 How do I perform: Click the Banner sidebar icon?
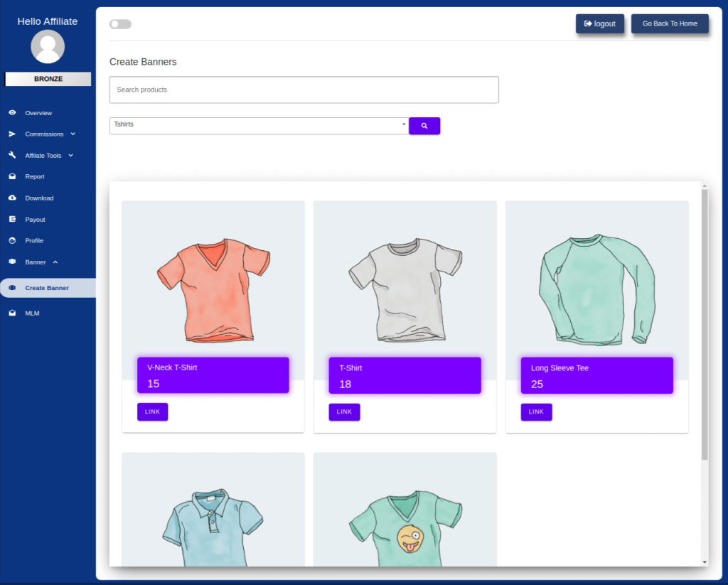pos(11,262)
